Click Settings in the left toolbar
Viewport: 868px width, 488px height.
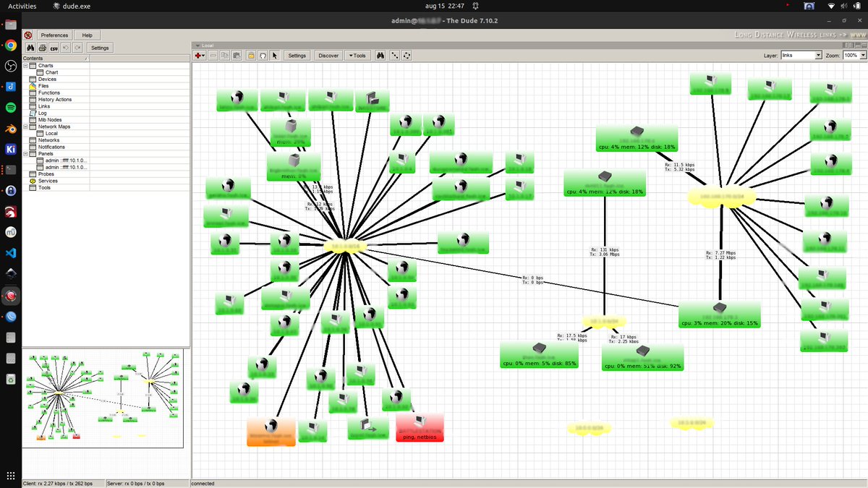[x=100, y=48]
